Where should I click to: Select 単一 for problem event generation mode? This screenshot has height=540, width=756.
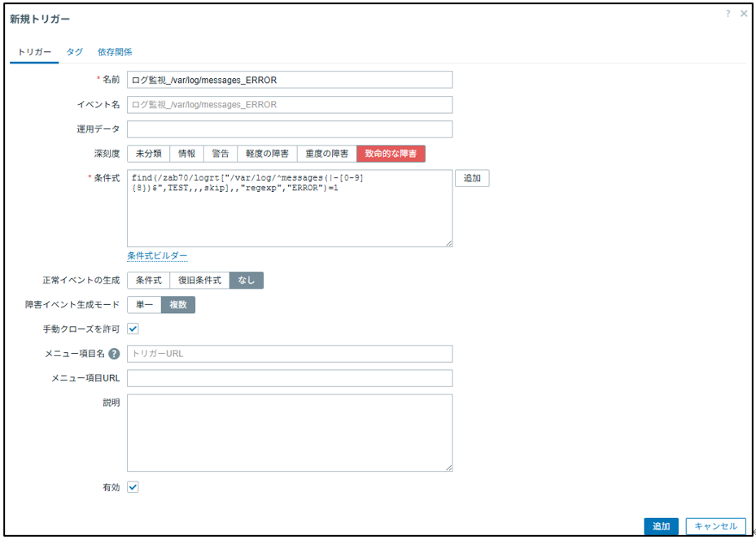pyautogui.click(x=144, y=305)
